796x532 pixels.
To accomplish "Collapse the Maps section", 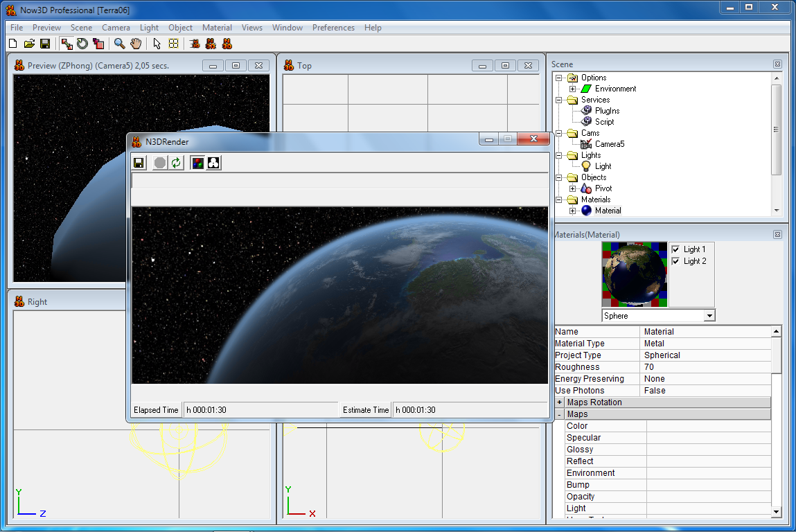I will point(560,414).
